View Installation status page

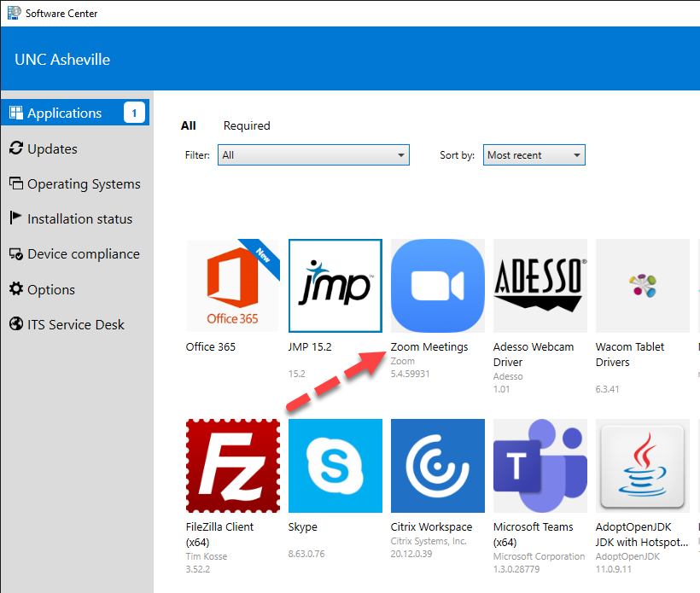click(x=79, y=218)
